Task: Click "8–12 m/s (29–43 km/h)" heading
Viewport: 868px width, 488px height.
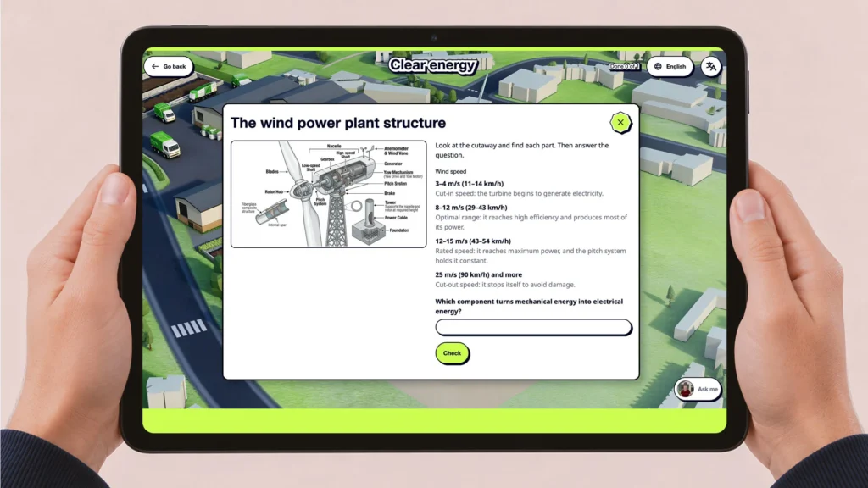Action: point(471,208)
